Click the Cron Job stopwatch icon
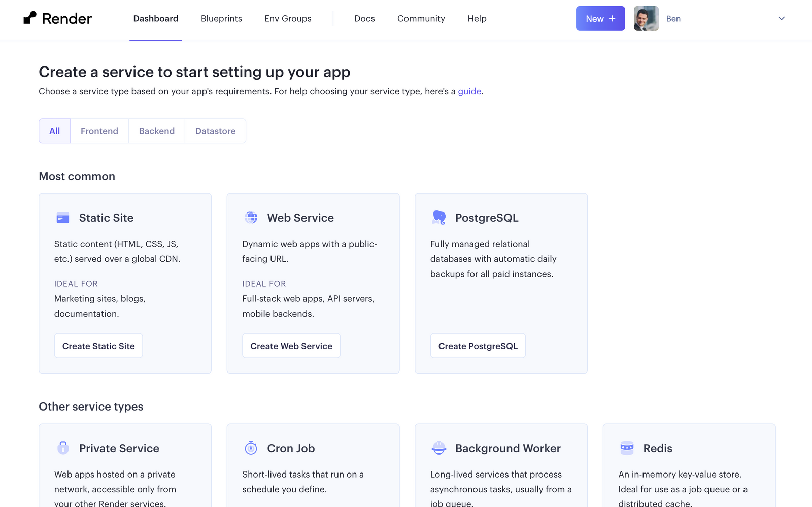The width and height of the screenshot is (812, 507). click(251, 448)
